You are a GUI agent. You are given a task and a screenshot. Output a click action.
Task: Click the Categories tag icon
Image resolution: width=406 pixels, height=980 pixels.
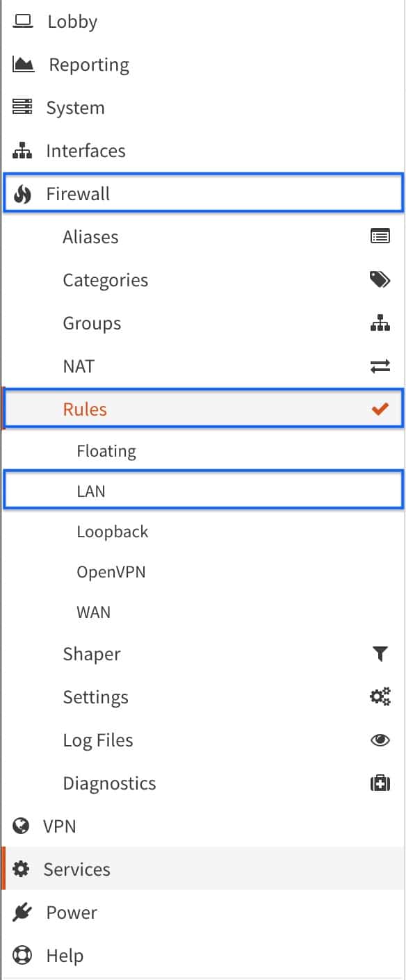click(381, 279)
